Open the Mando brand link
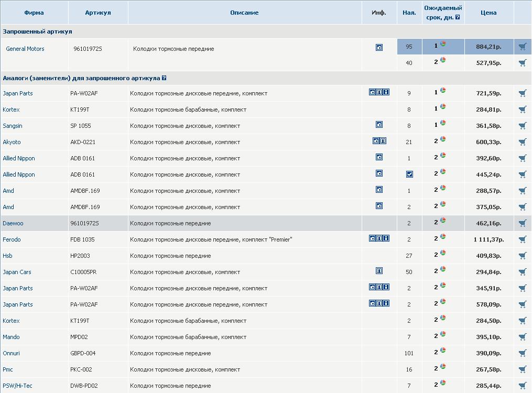532x393 pixels. [x=11, y=337]
